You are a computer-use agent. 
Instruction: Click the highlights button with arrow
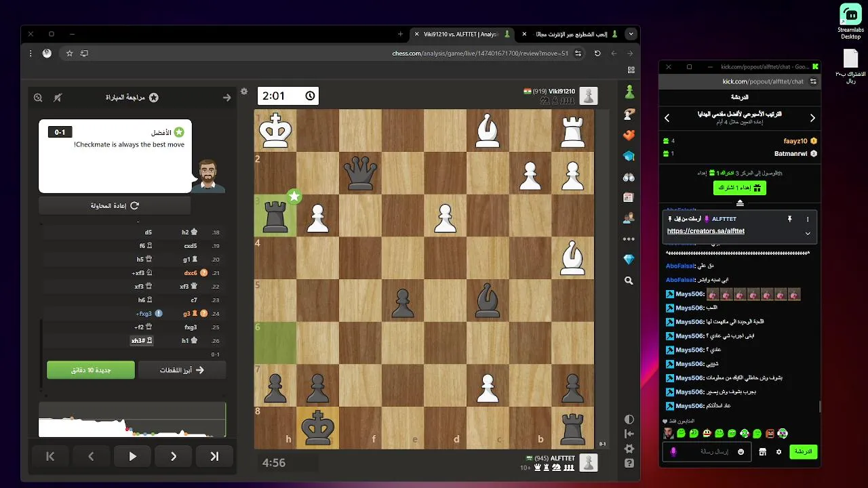click(x=182, y=370)
